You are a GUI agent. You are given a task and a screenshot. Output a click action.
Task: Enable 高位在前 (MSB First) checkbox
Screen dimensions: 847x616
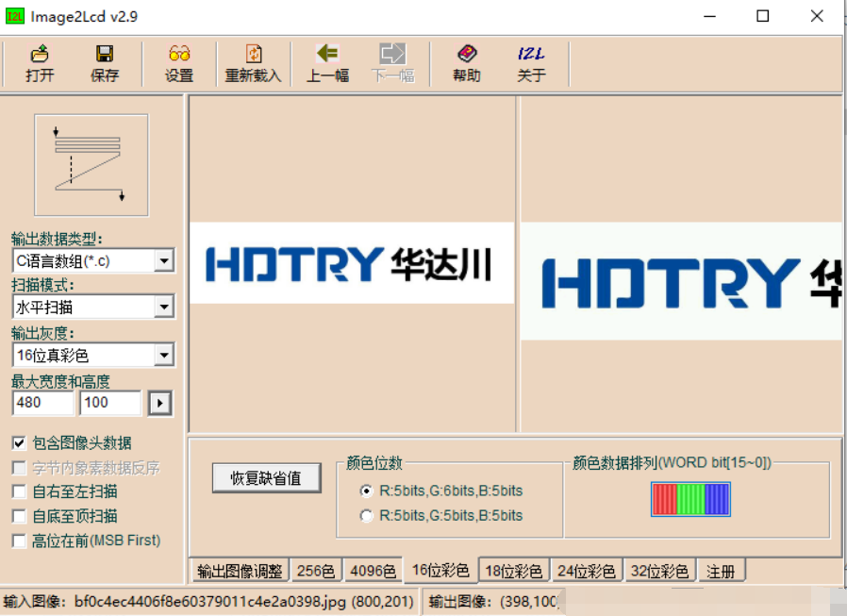[19, 541]
